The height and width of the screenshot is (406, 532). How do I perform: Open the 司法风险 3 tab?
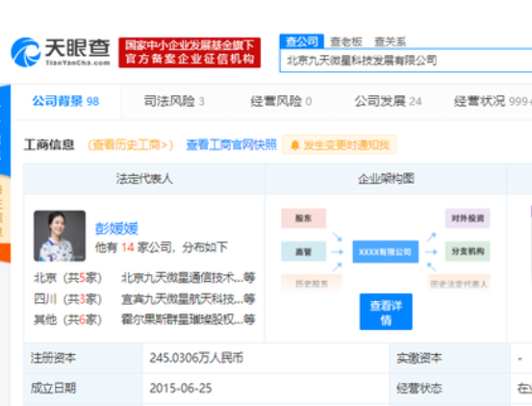[174, 101]
